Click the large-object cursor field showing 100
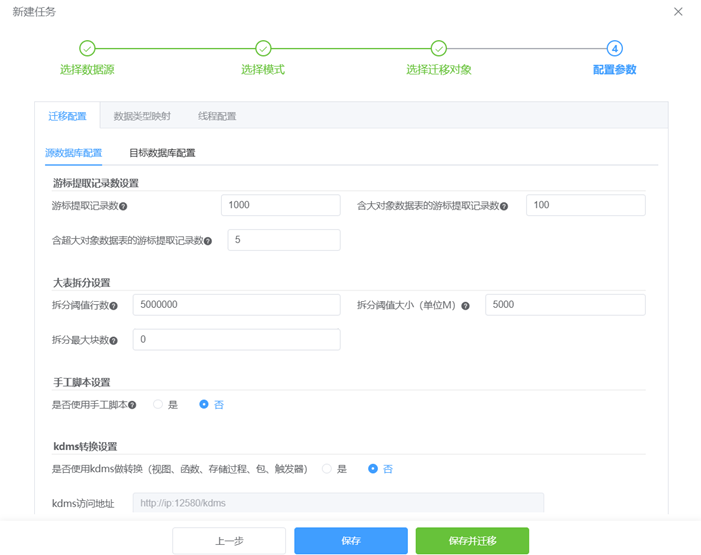This screenshot has width=701, height=555. click(586, 205)
